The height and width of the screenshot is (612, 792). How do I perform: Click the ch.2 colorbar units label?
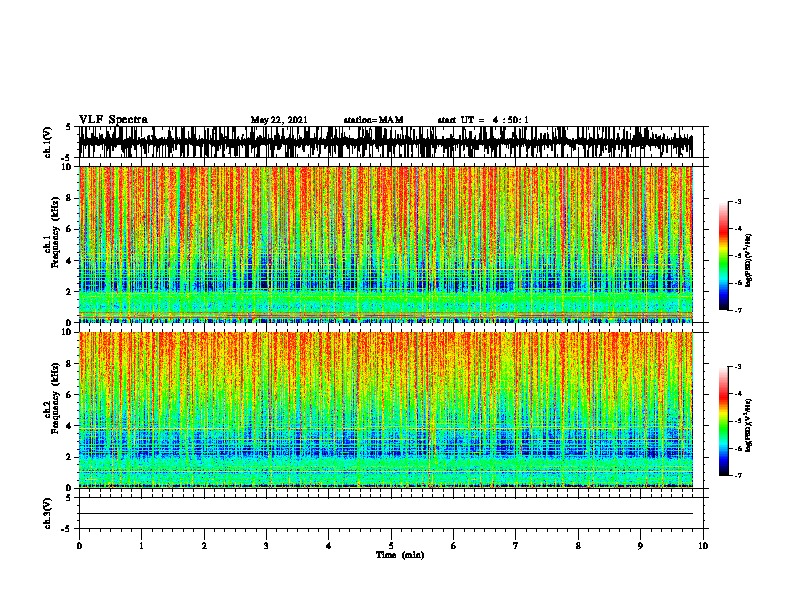click(x=748, y=425)
